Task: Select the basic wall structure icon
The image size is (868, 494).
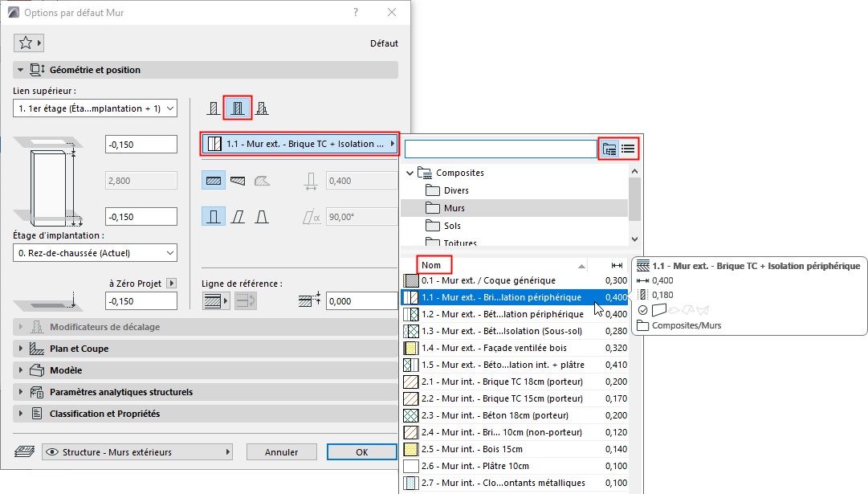Action: [x=213, y=108]
